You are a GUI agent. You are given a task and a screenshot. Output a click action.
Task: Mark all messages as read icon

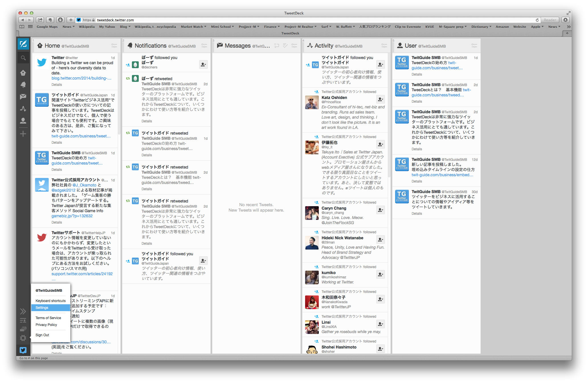point(285,46)
